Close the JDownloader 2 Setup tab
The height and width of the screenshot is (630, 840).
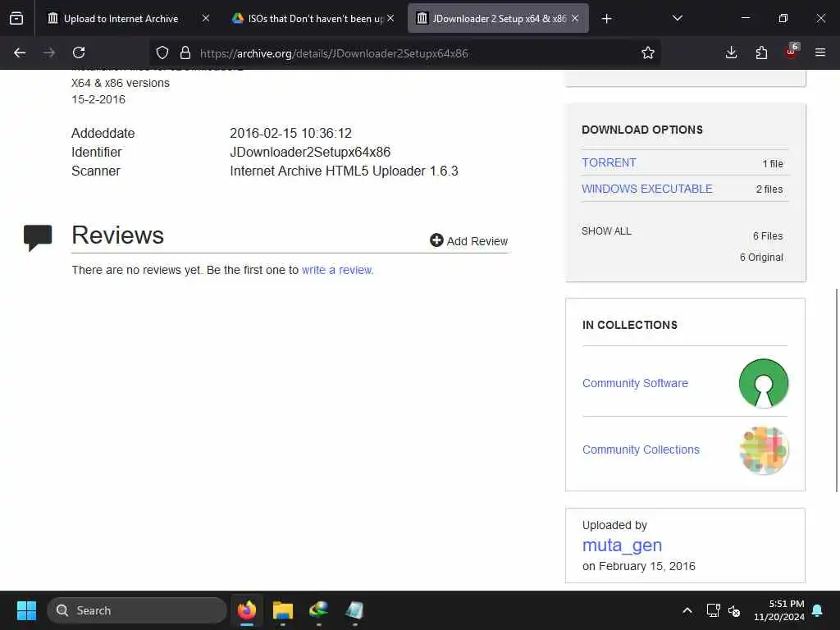(575, 18)
